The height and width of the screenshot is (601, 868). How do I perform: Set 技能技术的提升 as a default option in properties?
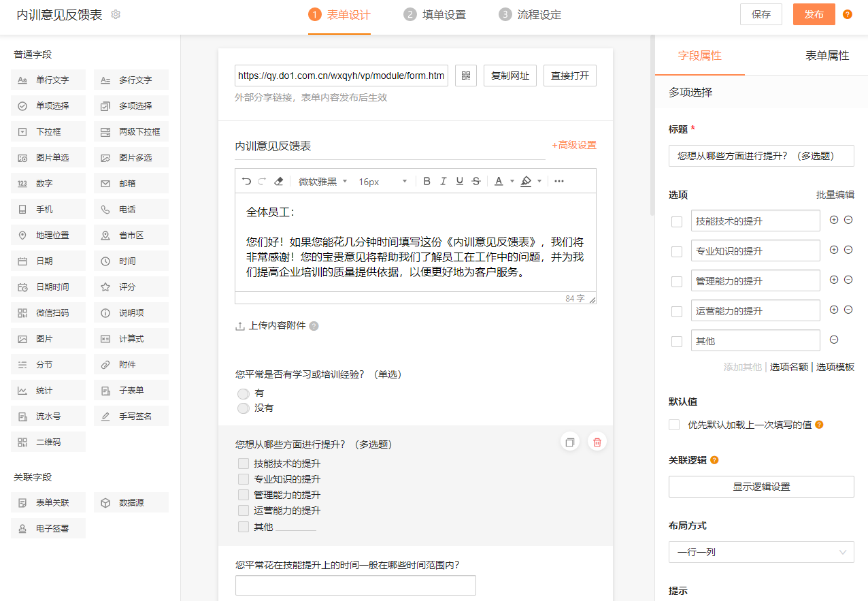coord(676,221)
